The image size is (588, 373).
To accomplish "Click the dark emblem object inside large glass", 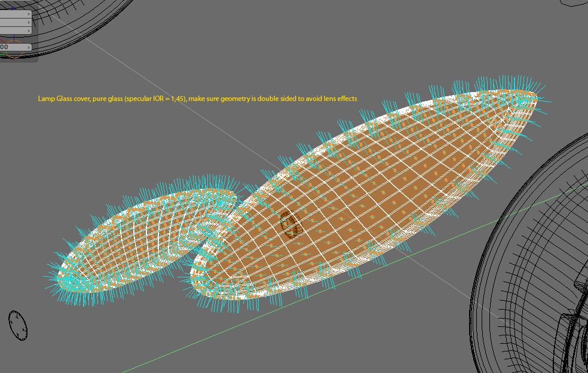I will [292, 224].
